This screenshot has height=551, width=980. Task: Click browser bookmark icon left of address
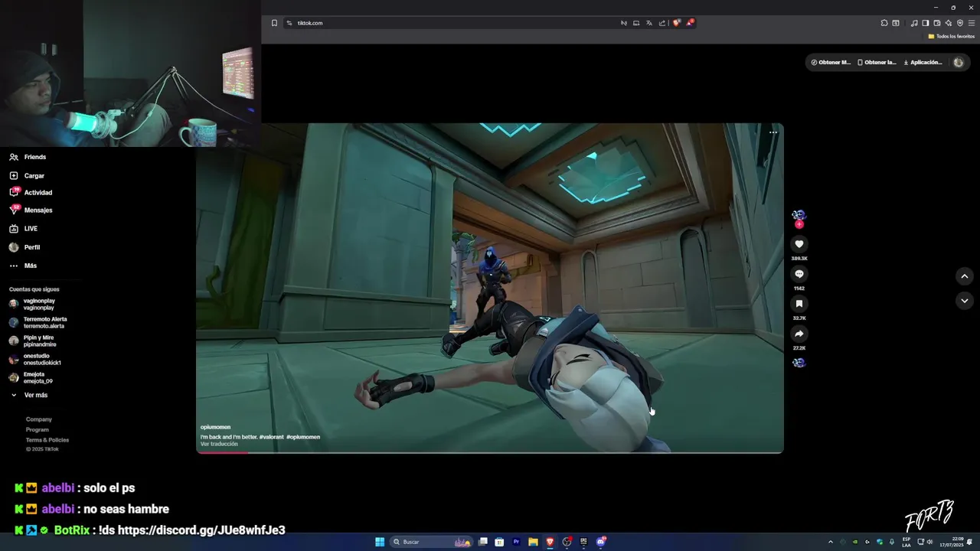point(274,23)
